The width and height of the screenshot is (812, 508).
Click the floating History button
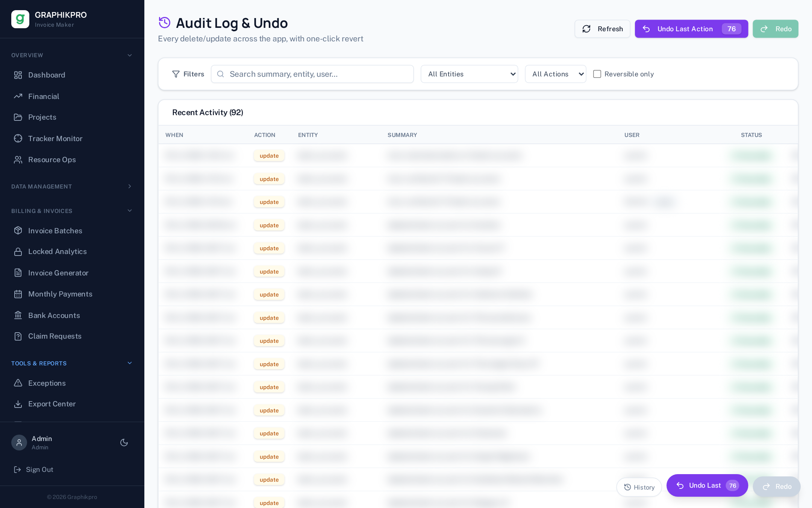tap(639, 487)
